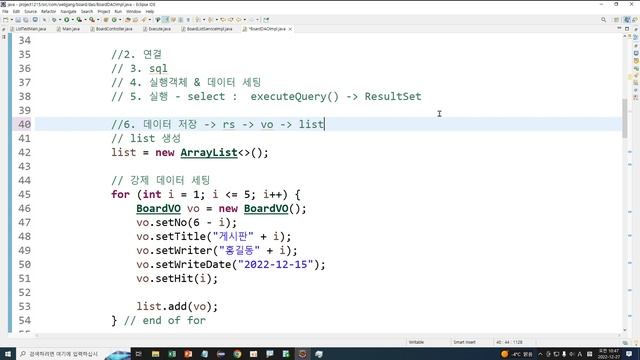Click '// end of for' comment on line 54
This screenshot has height=360, width=640.
point(165,320)
